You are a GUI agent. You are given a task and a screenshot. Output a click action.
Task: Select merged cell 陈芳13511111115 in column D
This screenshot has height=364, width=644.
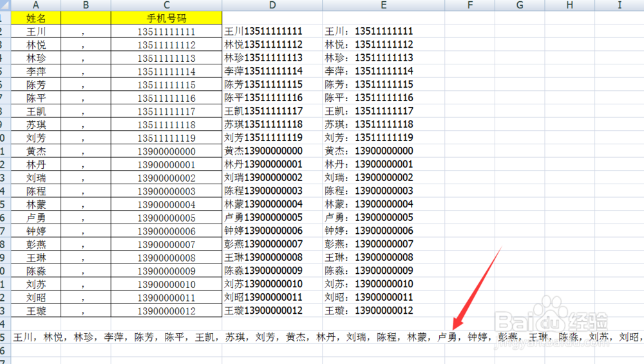[272, 84]
